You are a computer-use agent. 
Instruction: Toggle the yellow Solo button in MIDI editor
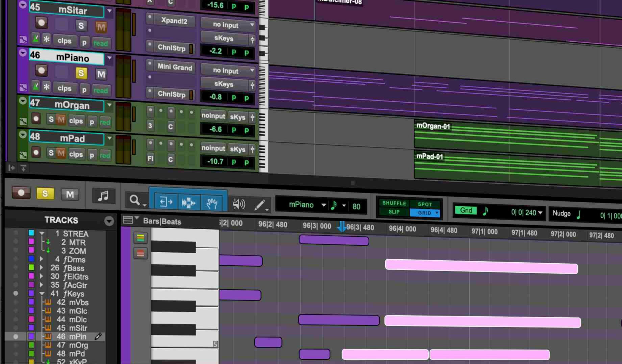pyautogui.click(x=45, y=194)
